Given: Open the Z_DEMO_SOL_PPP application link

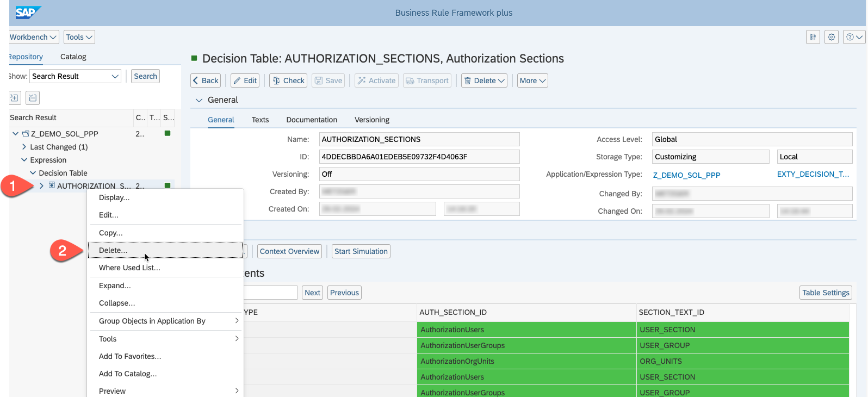Looking at the screenshot, I should pyautogui.click(x=686, y=175).
